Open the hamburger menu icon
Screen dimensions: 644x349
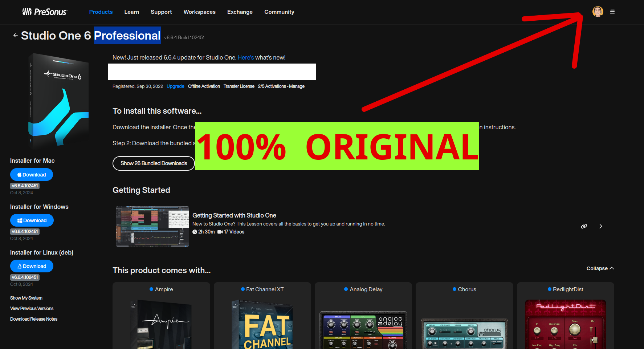click(x=612, y=12)
